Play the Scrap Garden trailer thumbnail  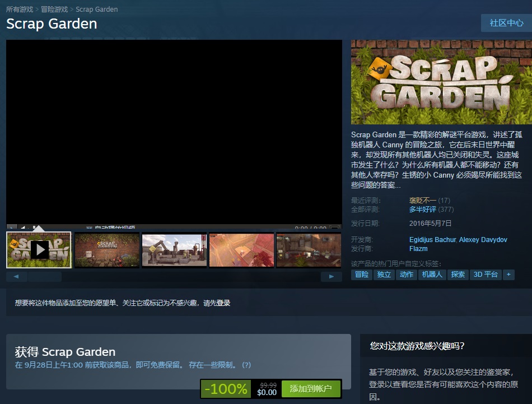coord(39,249)
